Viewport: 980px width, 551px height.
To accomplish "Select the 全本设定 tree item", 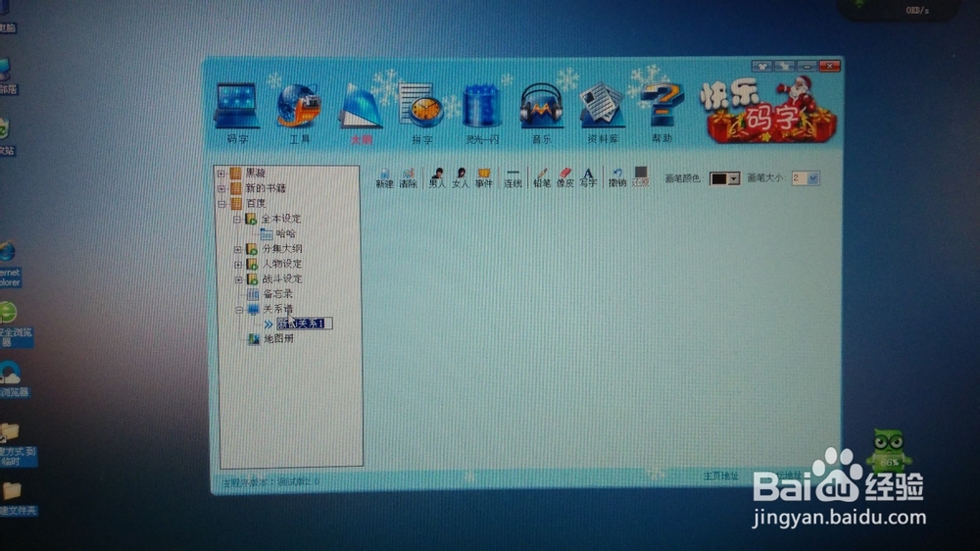I will coord(281,219).
